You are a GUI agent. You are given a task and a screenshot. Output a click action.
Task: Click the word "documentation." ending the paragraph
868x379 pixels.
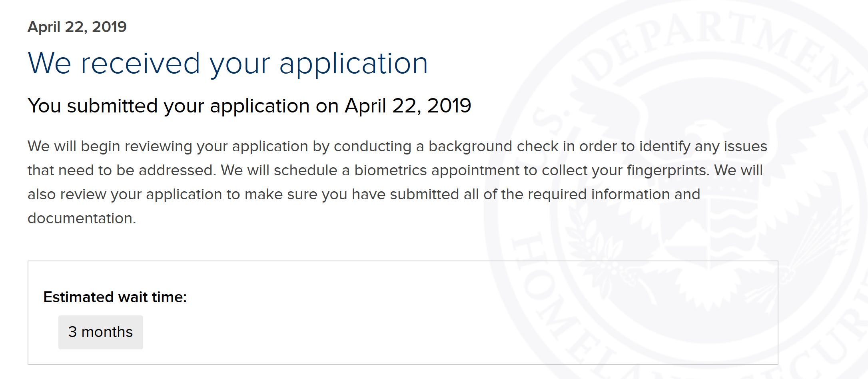coord(82,219)
